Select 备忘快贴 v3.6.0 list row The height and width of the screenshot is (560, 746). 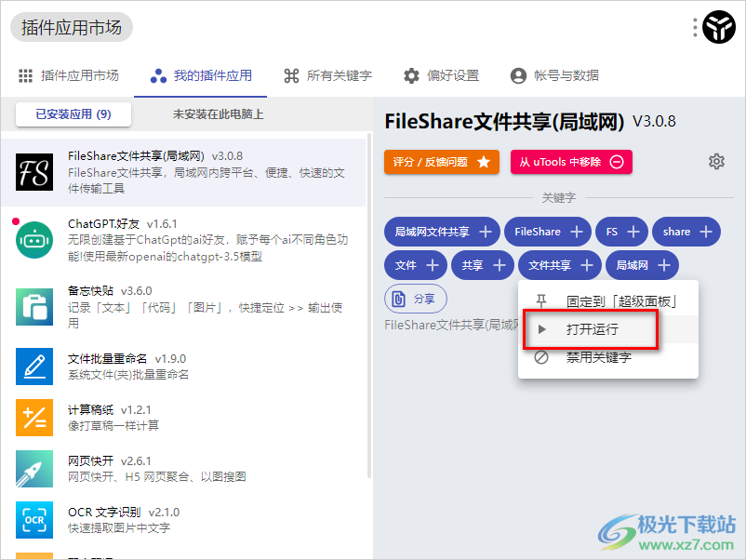click(183, 307)
